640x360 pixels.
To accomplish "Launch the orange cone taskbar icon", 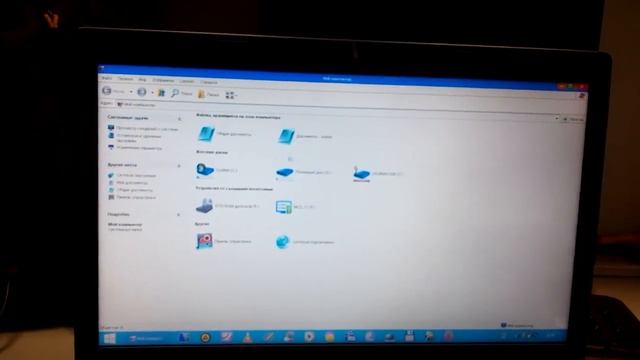I will coord(247,337).
